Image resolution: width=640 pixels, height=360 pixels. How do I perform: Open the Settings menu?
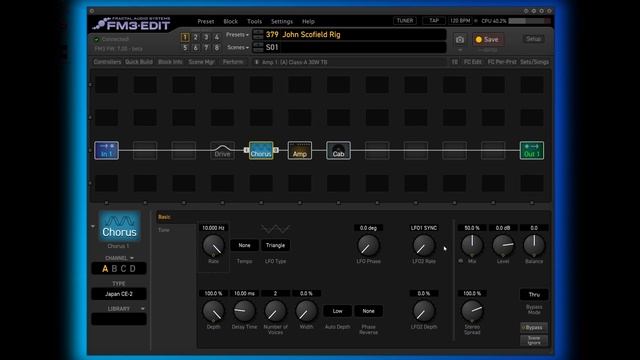[282, 21]
